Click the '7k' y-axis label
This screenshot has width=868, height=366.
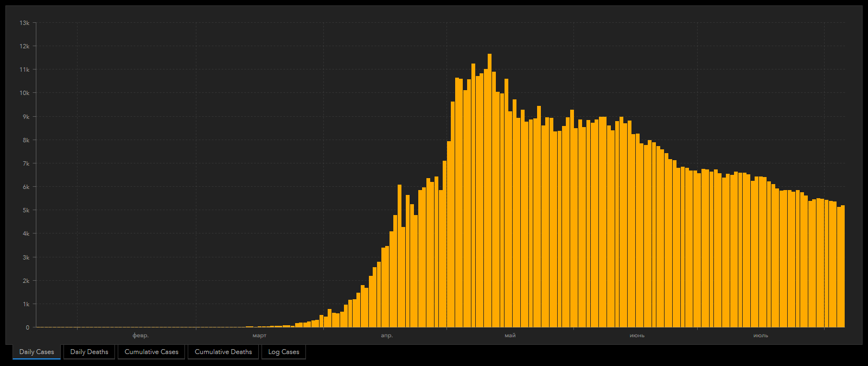26,163
